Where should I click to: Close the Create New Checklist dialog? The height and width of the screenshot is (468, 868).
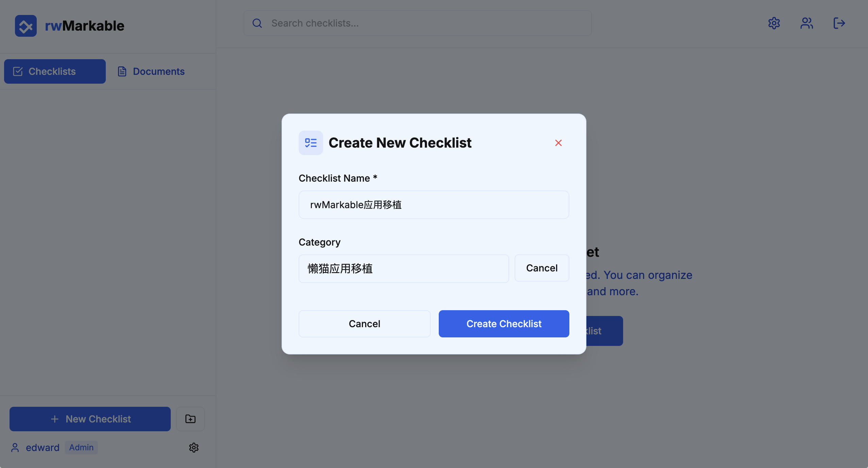tap(558, 143)
